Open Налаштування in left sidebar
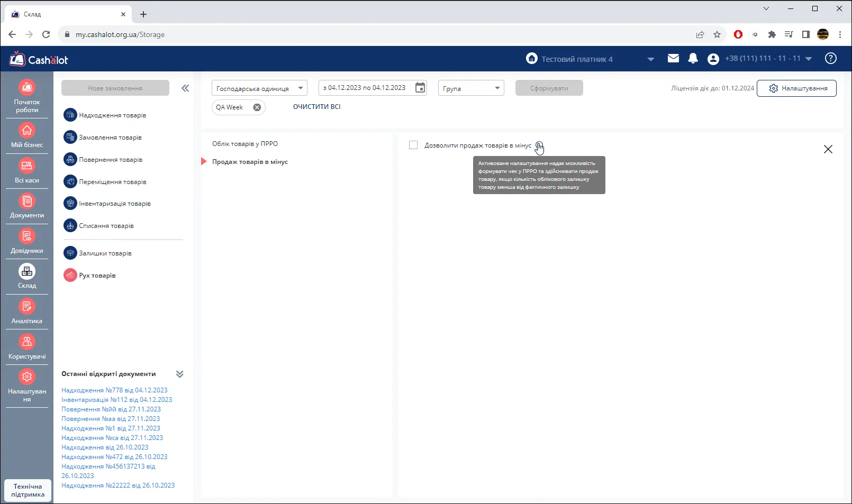This screenshot has height=504, width=852. point(27,386)
